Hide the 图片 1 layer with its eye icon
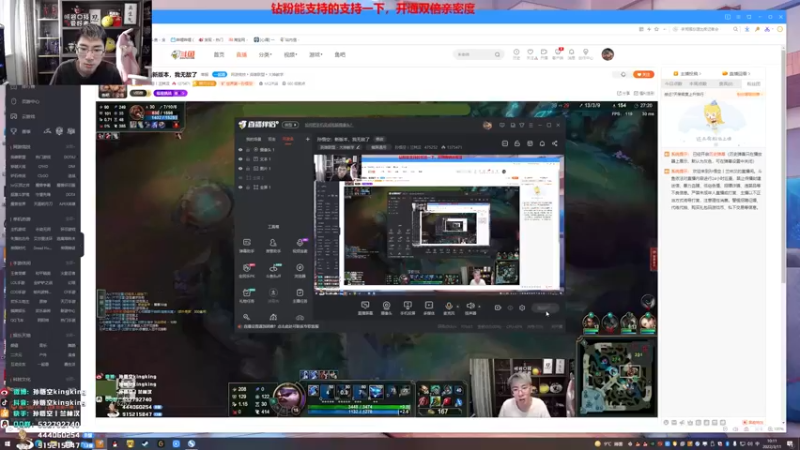800x450 pixels. coord(240,168)
